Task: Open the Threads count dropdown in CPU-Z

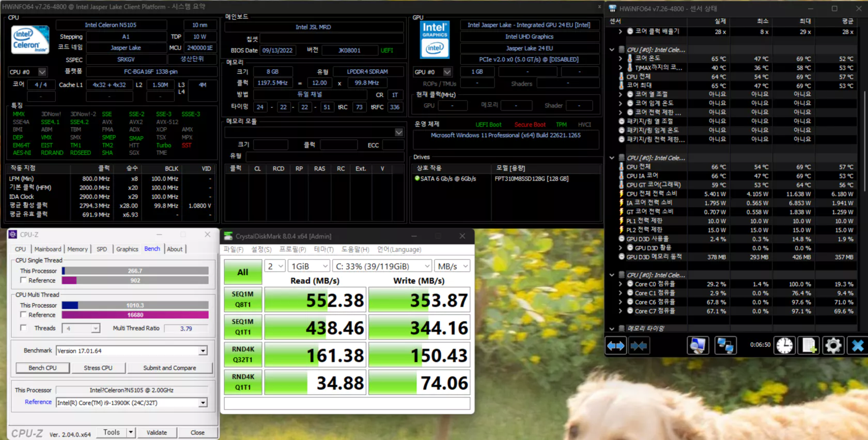Action: coord(81,328)
